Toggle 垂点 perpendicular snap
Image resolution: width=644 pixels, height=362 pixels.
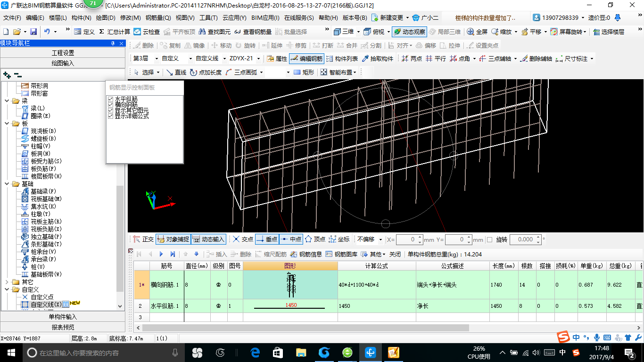coord(267,239)
